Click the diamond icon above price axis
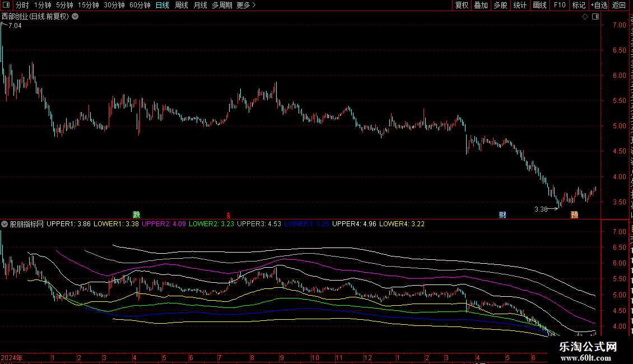Image resolution: width=633 pixels, height=364 pixels. pos(585,17)
